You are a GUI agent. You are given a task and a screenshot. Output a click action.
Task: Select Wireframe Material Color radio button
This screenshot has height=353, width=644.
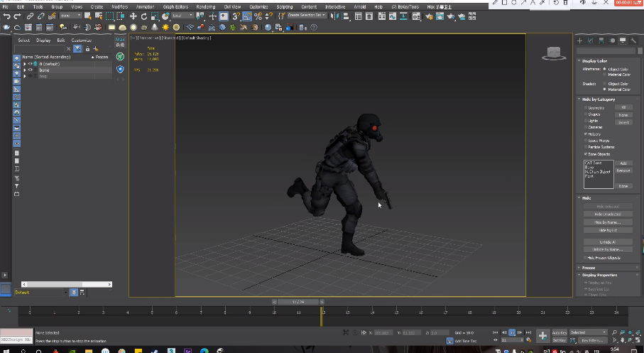click(x=604, y=75)
